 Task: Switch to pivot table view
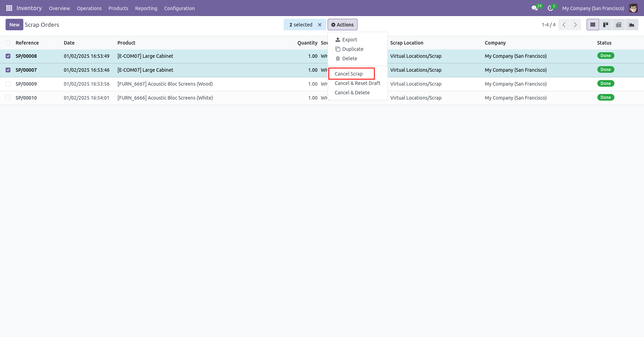pyautogui.click(x=619, y=25)
